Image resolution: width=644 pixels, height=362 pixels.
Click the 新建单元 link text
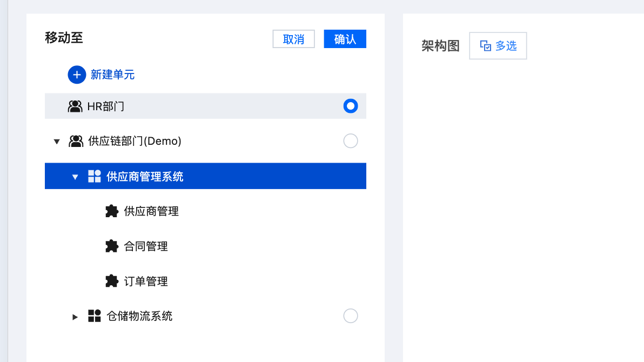coord(112,75)
